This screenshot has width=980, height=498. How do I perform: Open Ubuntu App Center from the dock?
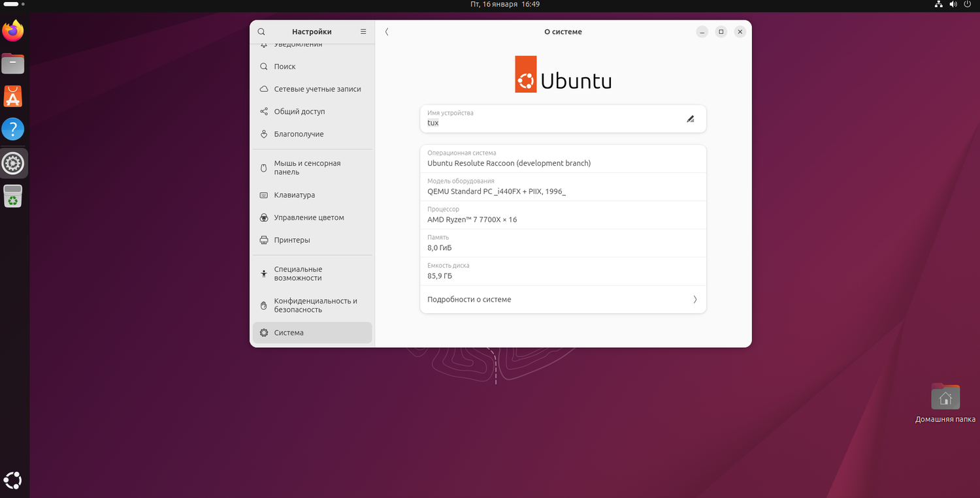tap(12, 95)
